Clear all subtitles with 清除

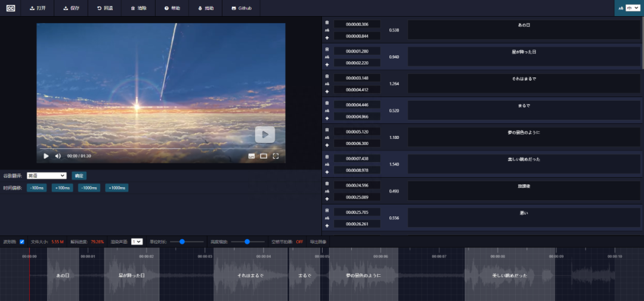tap(139, 8)
